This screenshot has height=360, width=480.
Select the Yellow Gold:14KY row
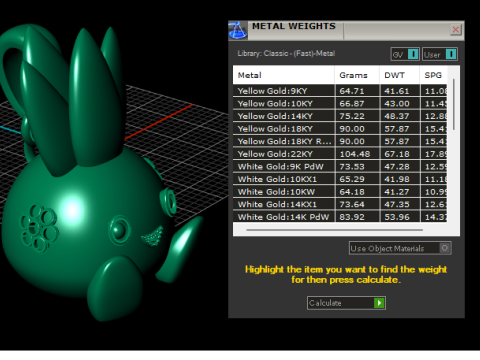coord(340,116)
